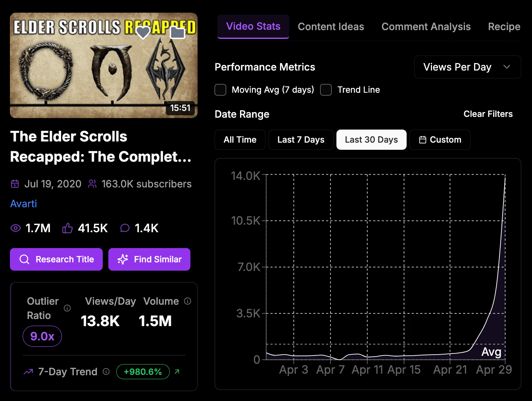Click the 14.0K axis label
This screenshot has width=532, height=401.
(246, 176)
